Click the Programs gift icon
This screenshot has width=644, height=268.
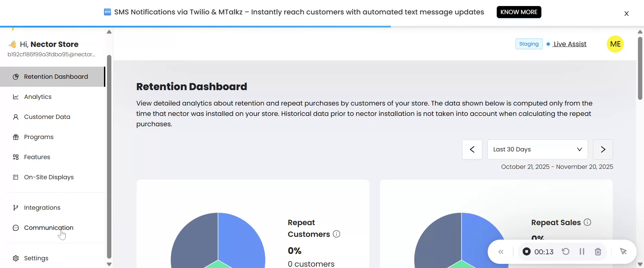[x=16, y=137]
